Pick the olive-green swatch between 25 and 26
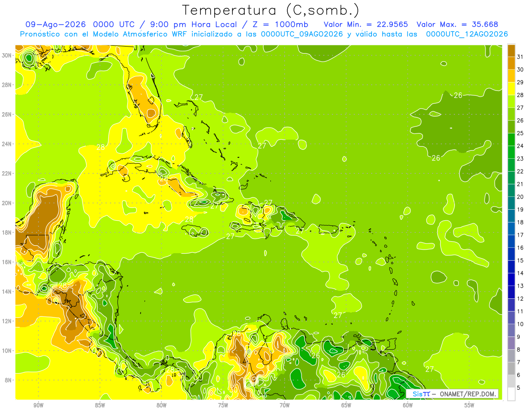532x411 pixels. pyautogui.click(x=511, y=127)
